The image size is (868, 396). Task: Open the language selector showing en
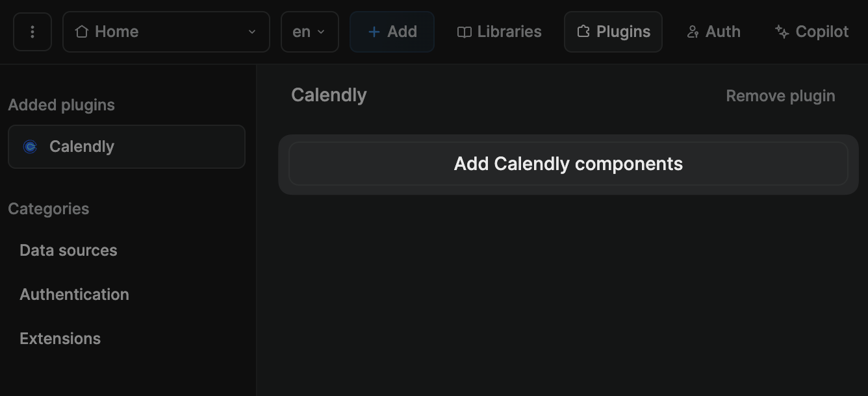310,31
